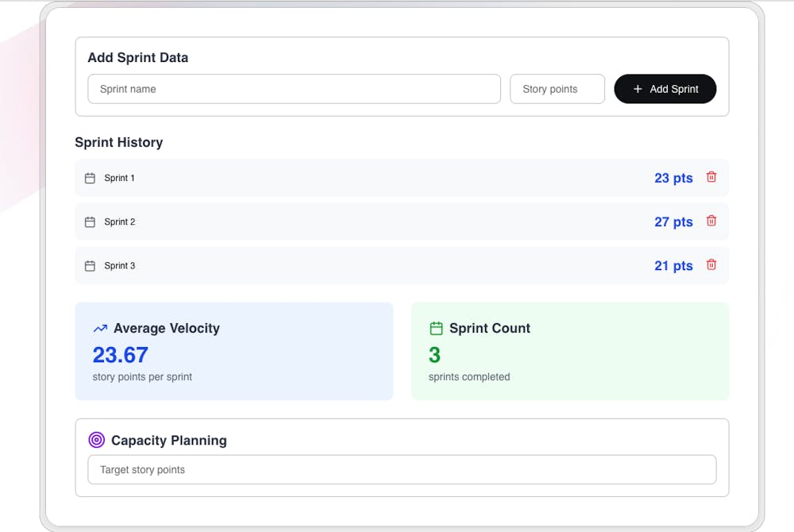Click the 21 pts value for Sprint 3
The image size is (794, 532).
point(673,265)
